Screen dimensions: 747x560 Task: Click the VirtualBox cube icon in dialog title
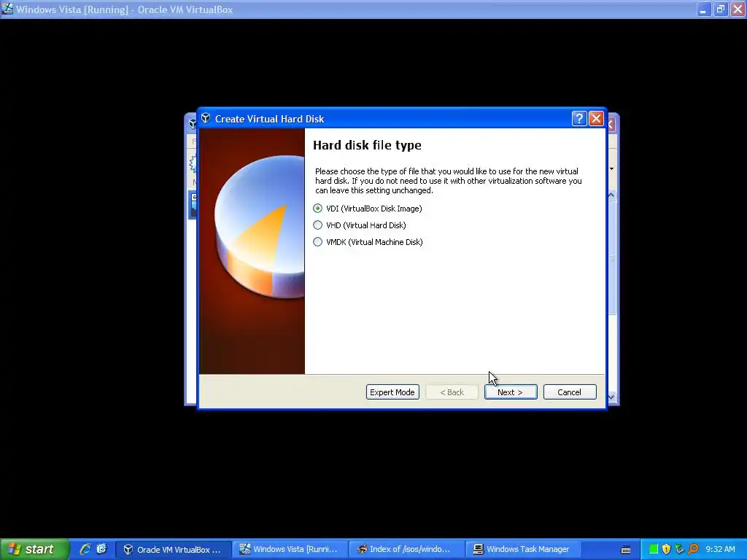206,118
